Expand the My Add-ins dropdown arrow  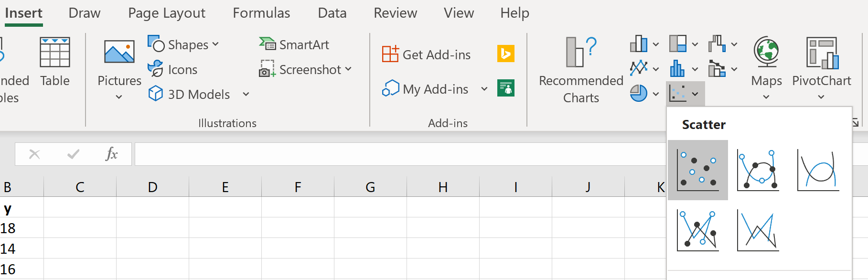click(484, 88)
